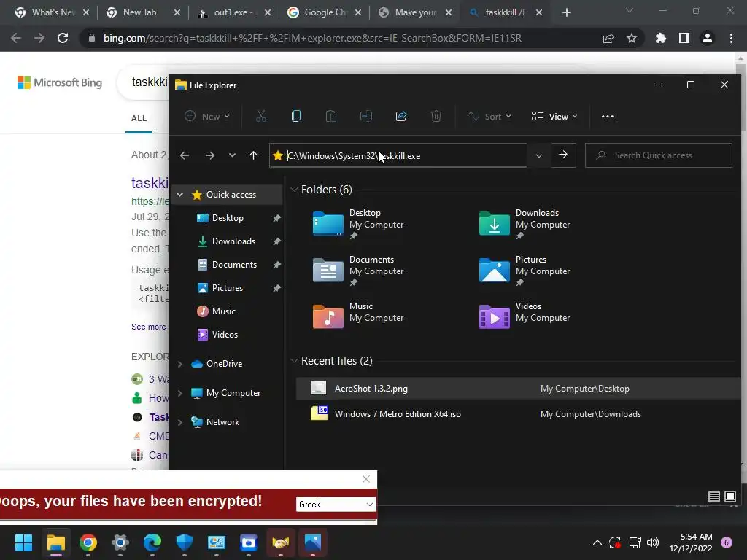Select the Videos folder tile
The height and width of the screenshot is (560, 747).
click(x=525, y=316)
